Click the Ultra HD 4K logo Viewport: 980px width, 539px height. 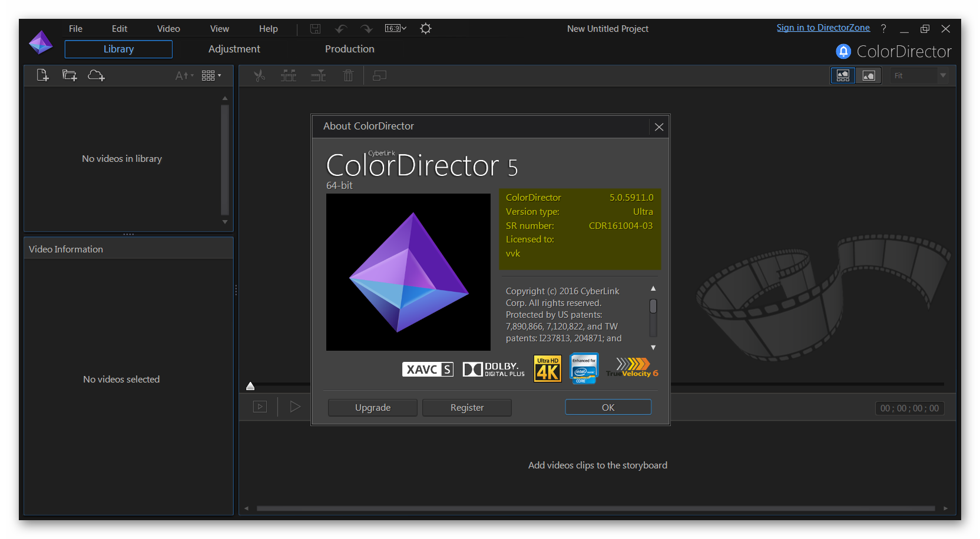[548, 369]
